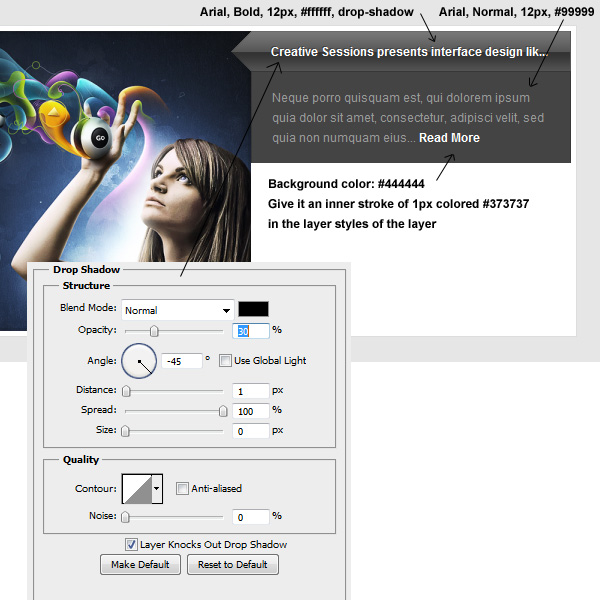The height and width of the screenshot is (600, 600).
Task: Click the Spread slider handle
Action: pyautogui.click(x=223, y=411)
